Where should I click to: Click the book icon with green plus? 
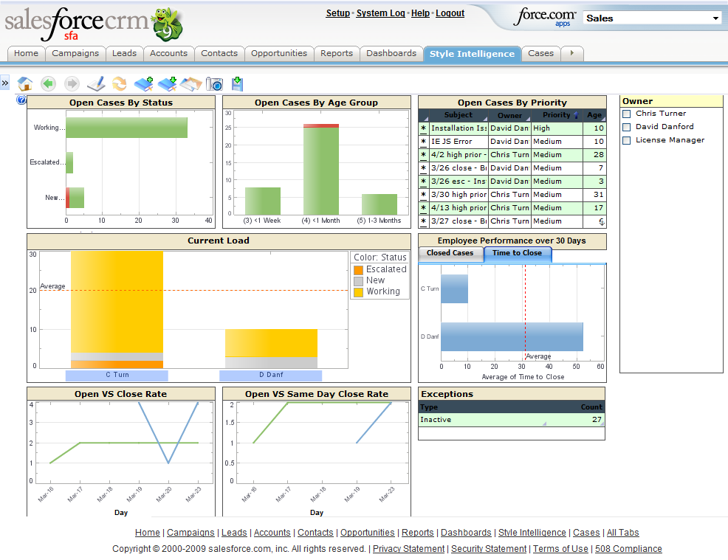[144, 84]
